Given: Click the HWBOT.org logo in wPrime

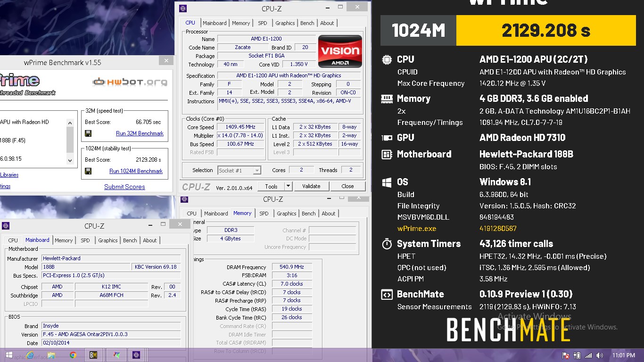Looking at the screenshot, I should (130, 82).
